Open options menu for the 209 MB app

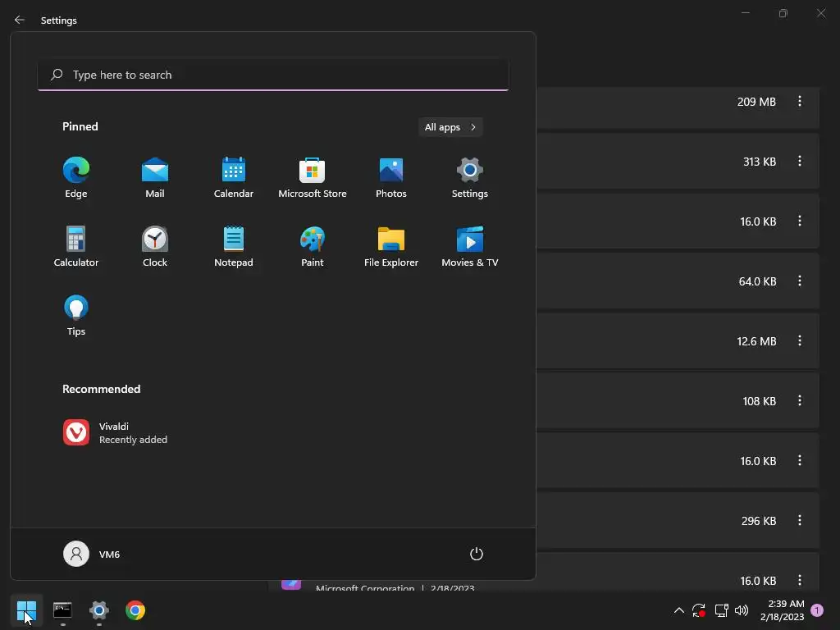pyautogui.click(x=800, y=101)
